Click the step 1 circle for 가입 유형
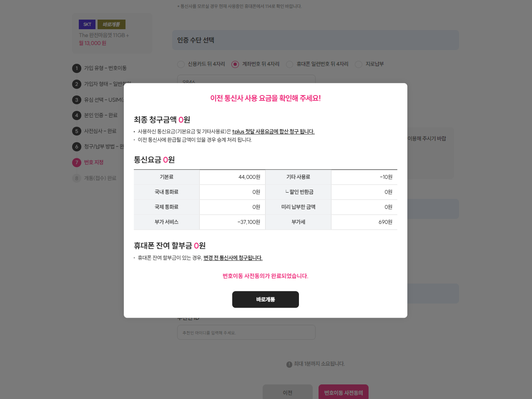Screen dimensions: 532x399 (77, 67)
